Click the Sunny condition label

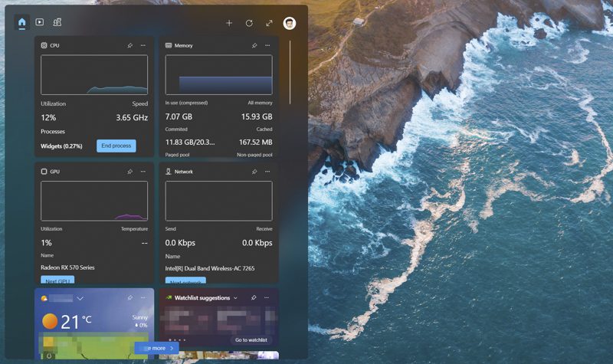(139, 317)
